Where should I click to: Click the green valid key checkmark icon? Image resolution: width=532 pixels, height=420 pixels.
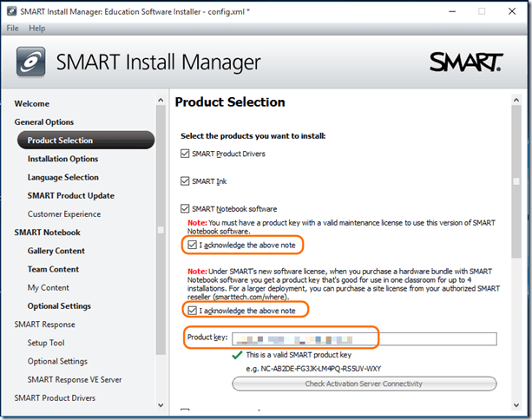[x=237, y=355]
